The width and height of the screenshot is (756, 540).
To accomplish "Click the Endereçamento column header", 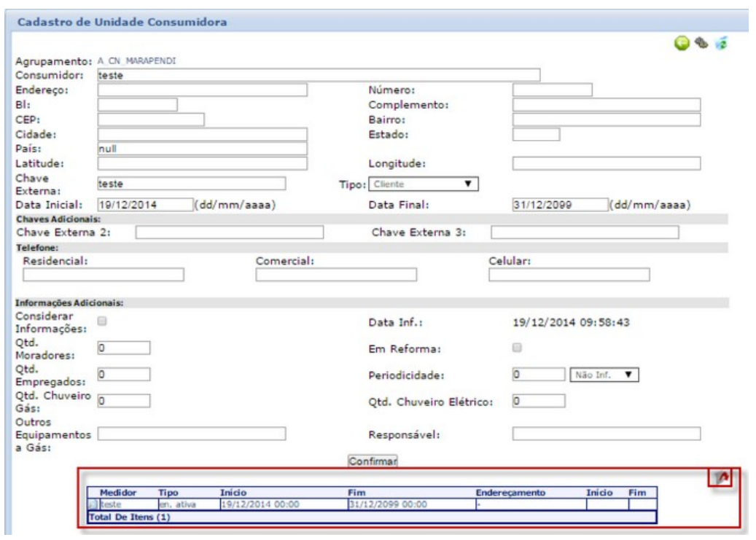I will [x=510, y=493].
